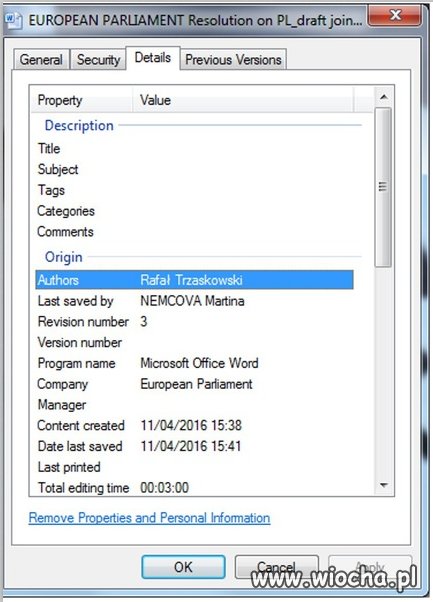Click the empty Subject value field
The height and width of the screenshot is (602, 433).
246,169
